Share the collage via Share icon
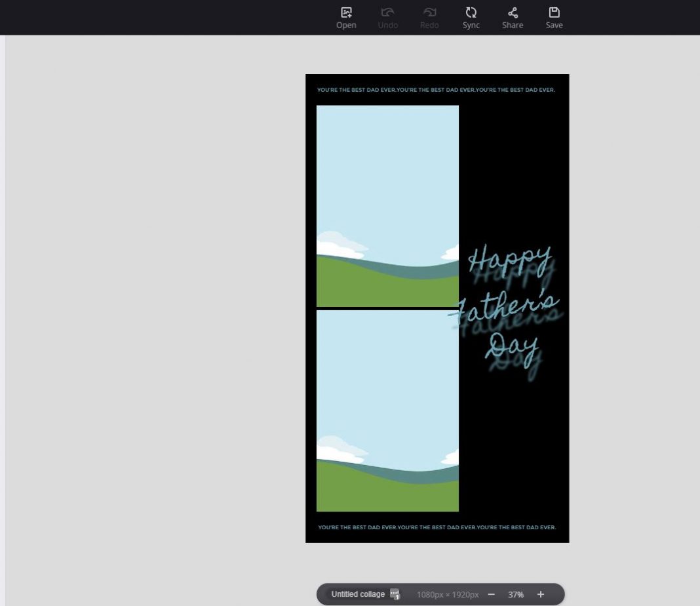The image size is (700, 606). click(x=513, y=13)
